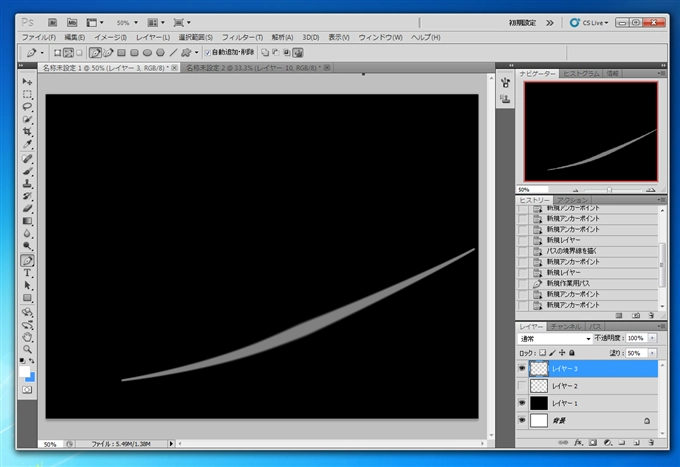Viewport: 680px width, 467px height.
Task: Show レイヤー 2 using its visibility box
Action: point(522,386)
